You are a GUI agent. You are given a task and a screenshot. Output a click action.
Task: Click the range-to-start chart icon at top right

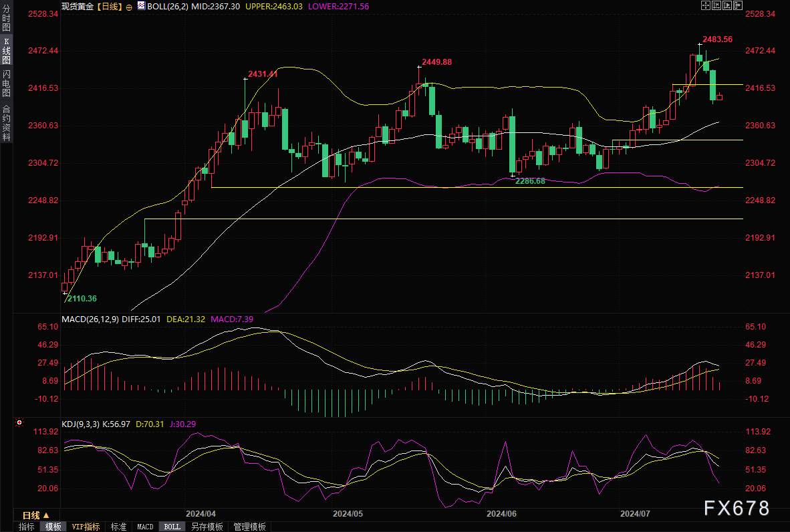pos(716,5)
